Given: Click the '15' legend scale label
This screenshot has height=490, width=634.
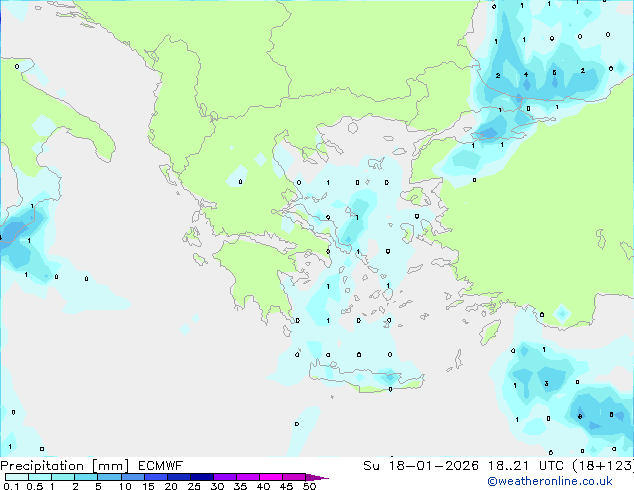Looking at the screenshot, I should coord(148,486).
